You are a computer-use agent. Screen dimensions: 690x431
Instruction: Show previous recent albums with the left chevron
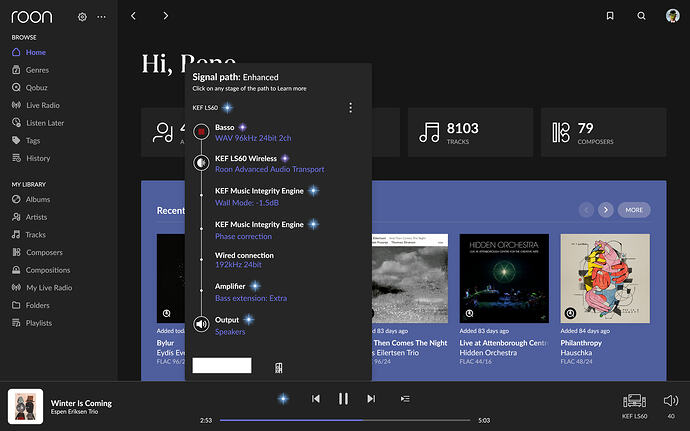[586, 210]
